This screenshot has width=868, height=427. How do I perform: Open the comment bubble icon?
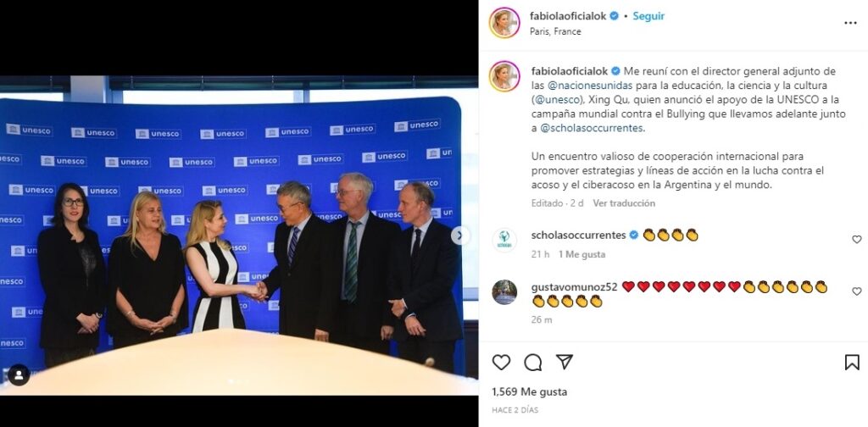tap(532, 363)
